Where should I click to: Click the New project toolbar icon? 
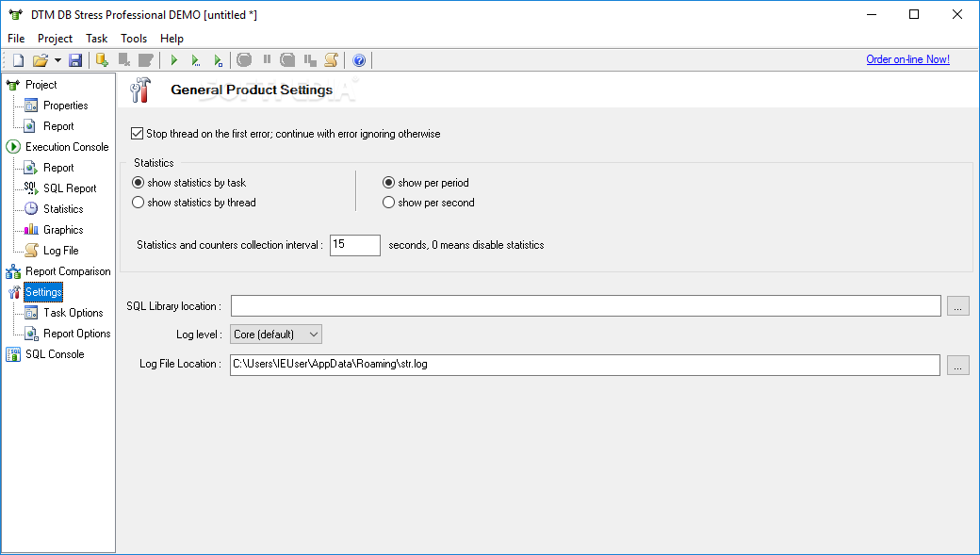tap(18, 60)
